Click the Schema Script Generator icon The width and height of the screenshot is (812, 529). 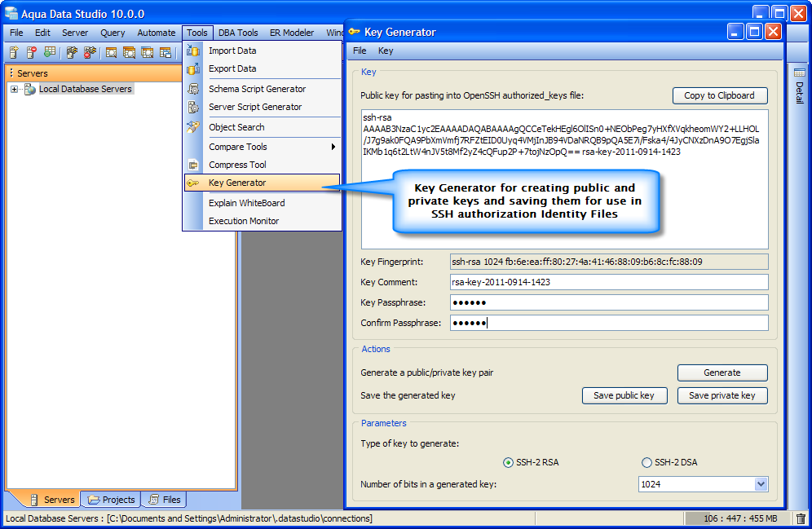pyautogui.click(x=193, y=89)
